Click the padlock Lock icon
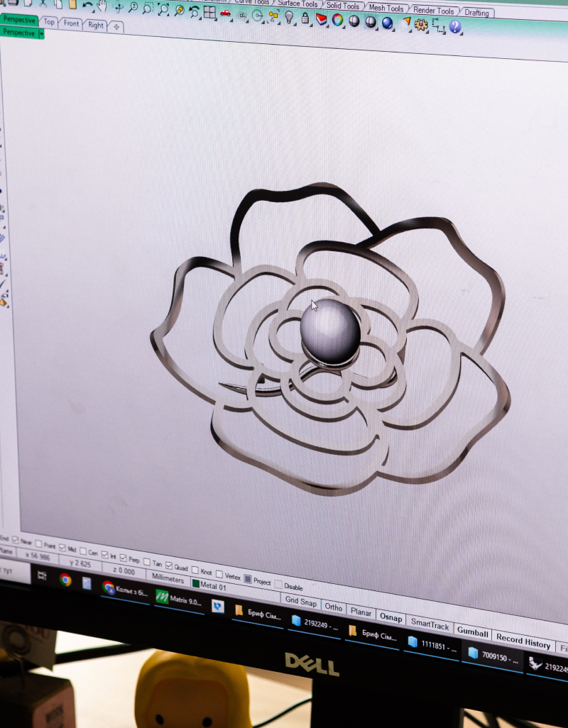 point(305,18)
